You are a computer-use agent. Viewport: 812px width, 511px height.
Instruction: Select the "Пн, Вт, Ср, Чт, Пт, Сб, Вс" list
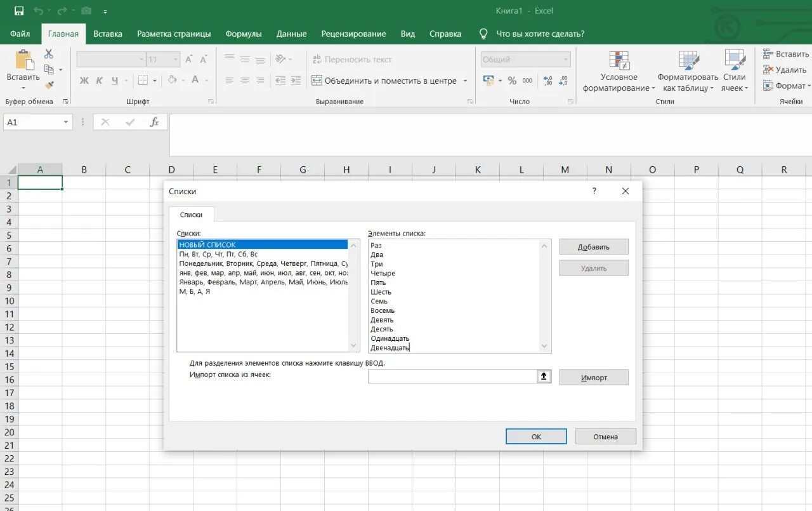[263, 254]
